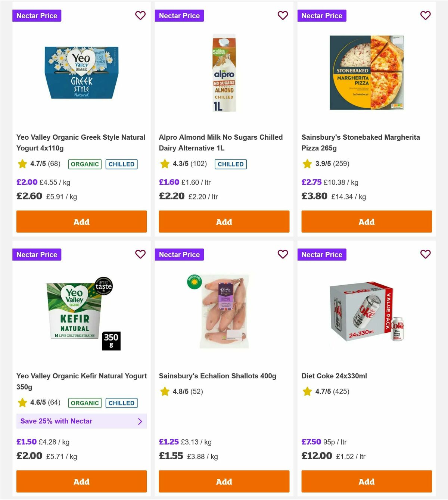Screen dimensions: 448x500
Task: Click the heart icon on Stonebaked Margherita Pizza
Action: pos(425,15)
